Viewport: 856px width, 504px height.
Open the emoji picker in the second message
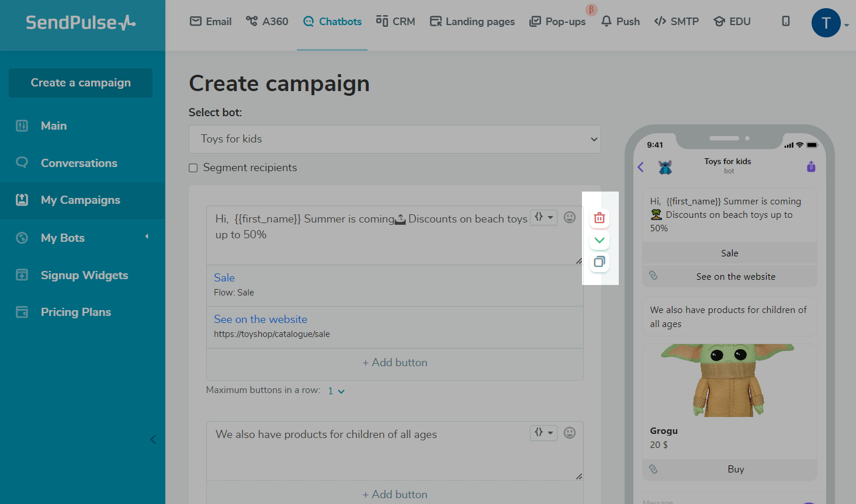[x=570, y=433]
